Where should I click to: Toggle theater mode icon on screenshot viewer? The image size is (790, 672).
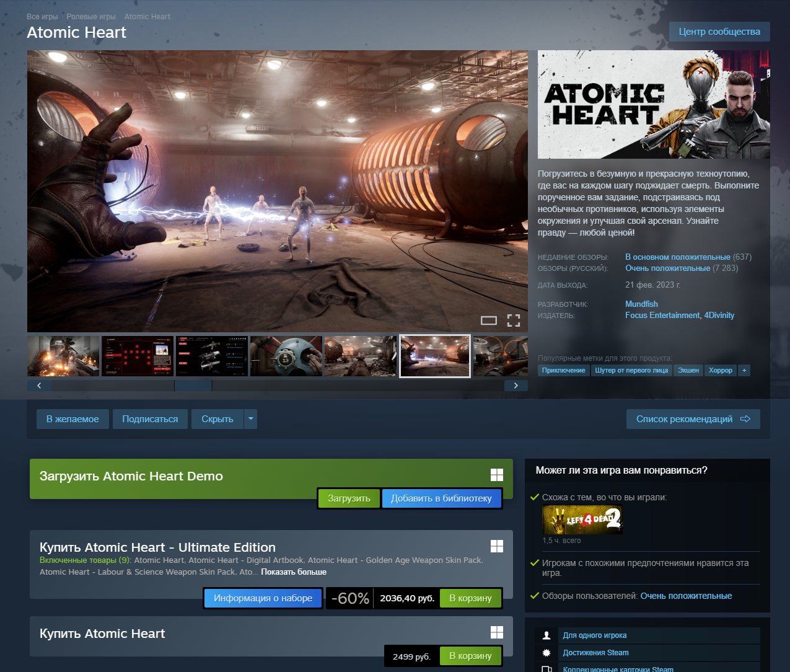tap(489, 321)
